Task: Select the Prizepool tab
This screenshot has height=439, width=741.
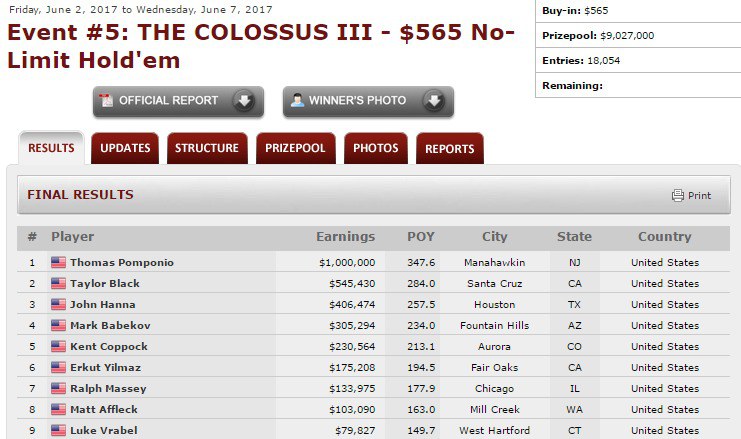Action: coord(295,149)
